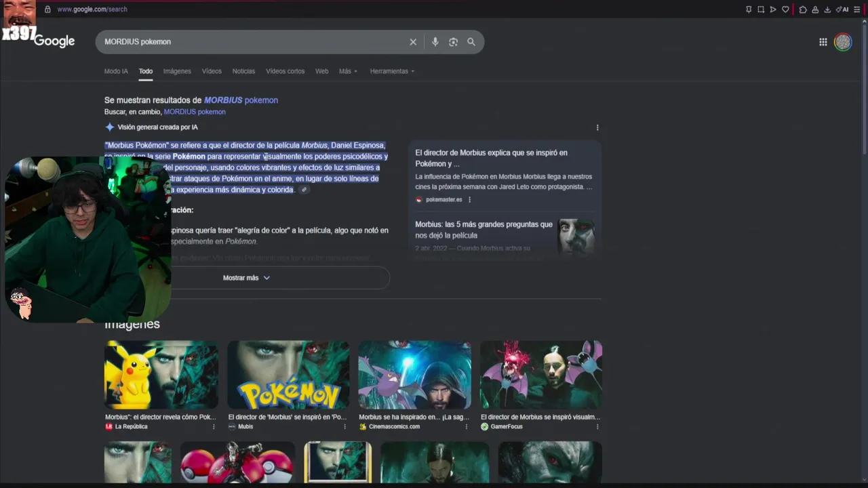Expand the Herramientas dropdown
868x488 pixels.
[x=392, y=71]
